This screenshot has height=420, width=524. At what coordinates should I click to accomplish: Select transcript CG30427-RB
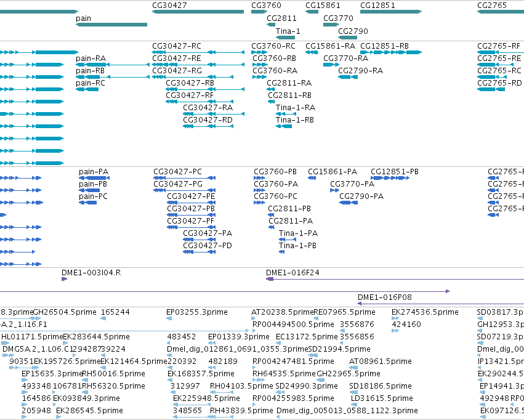pyautogui.click(x=190, y=83)
